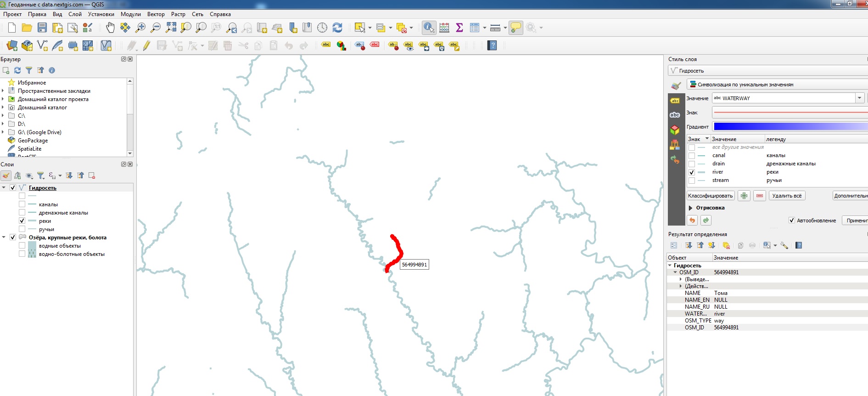
Task: Show statistical summary sigma icon
Action: (459, 28)
